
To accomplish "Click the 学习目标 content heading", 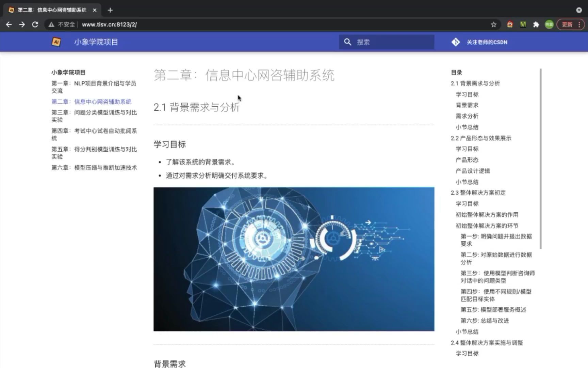I will [x=169, y=144].
